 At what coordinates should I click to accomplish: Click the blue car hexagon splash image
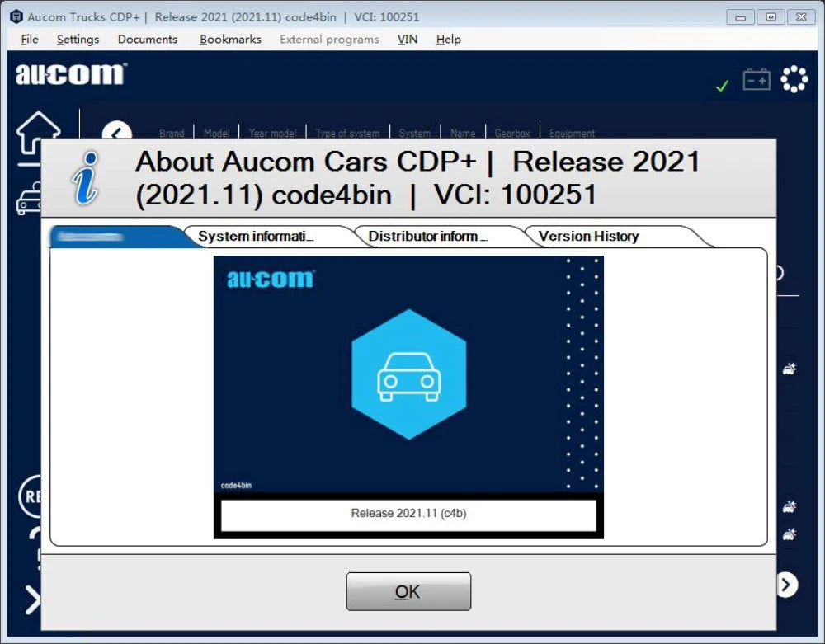[x=409, y=374]
